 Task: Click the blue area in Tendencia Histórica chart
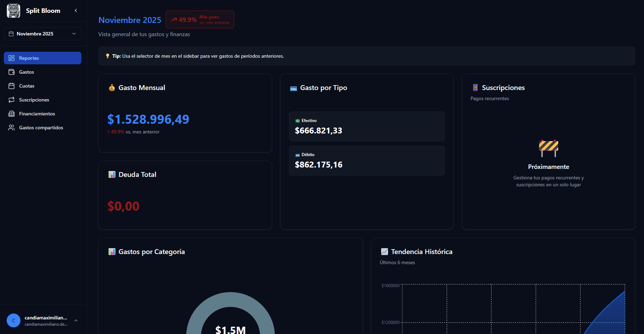pos(612,320)
